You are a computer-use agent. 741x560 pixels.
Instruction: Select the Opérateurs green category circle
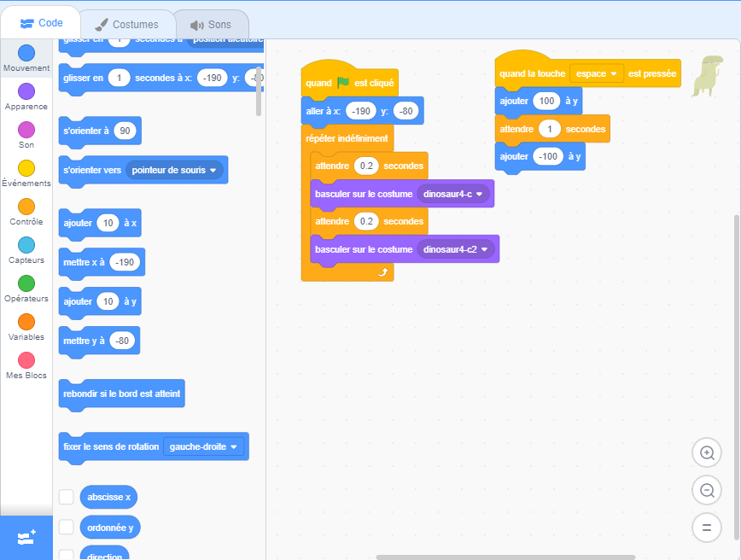26,283
